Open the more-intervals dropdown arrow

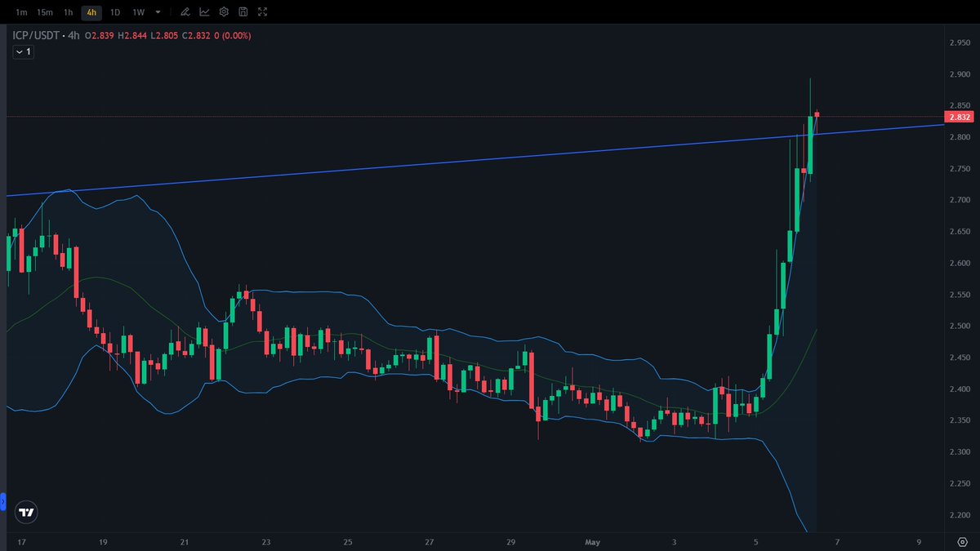(158, 12)
